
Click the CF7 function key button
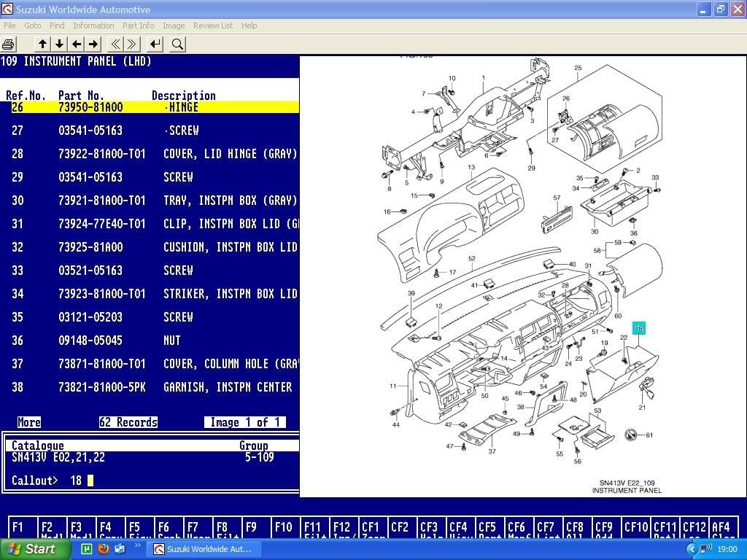pyautogui.click(x=548, y=528)
